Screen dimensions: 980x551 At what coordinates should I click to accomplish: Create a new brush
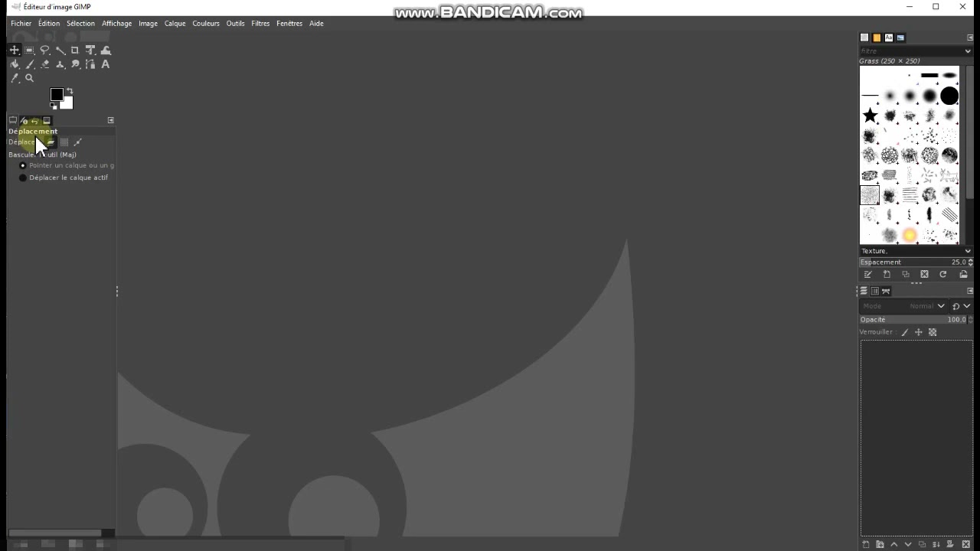pyautogui.click(x=887, y=275)
